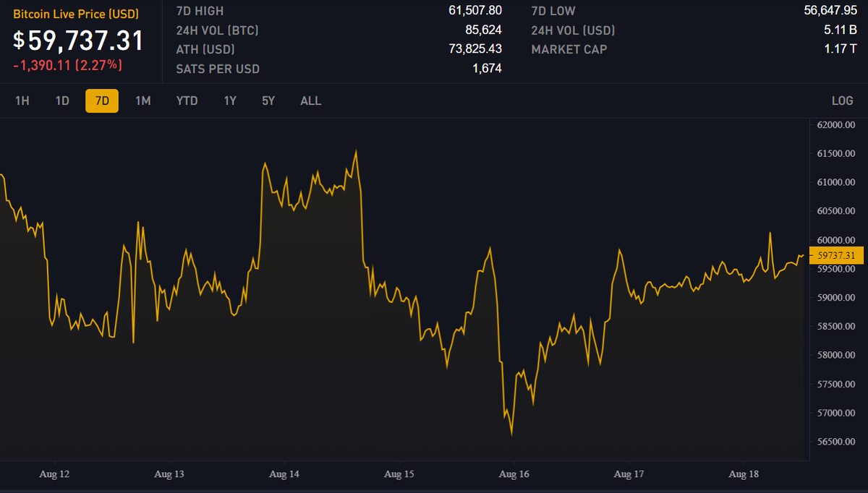View the 5Y price chart
Screen dimensions: 868x493
click(268, 101)
